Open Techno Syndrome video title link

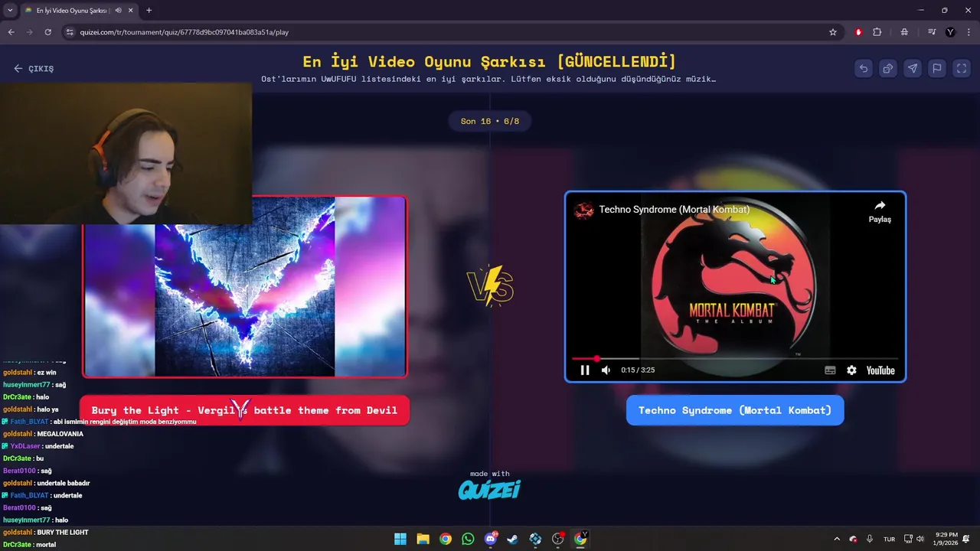click(x=674, y=209)
